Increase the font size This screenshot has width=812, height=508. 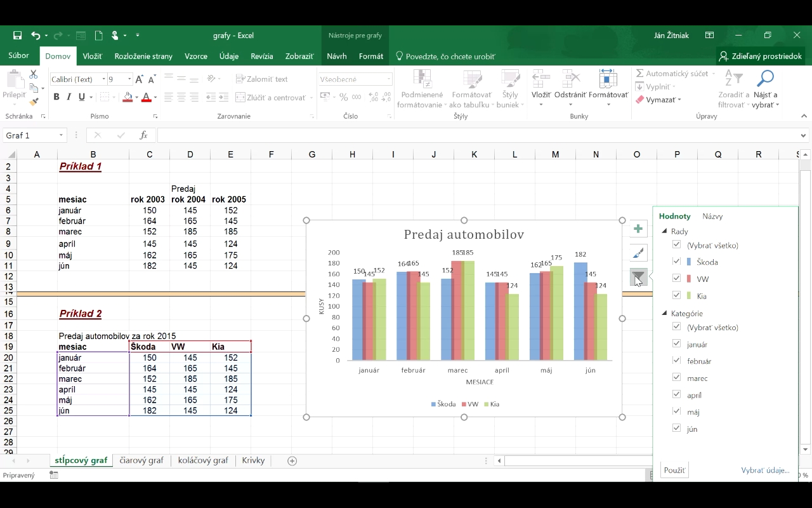pyautogui.click(x=140, y=79)
